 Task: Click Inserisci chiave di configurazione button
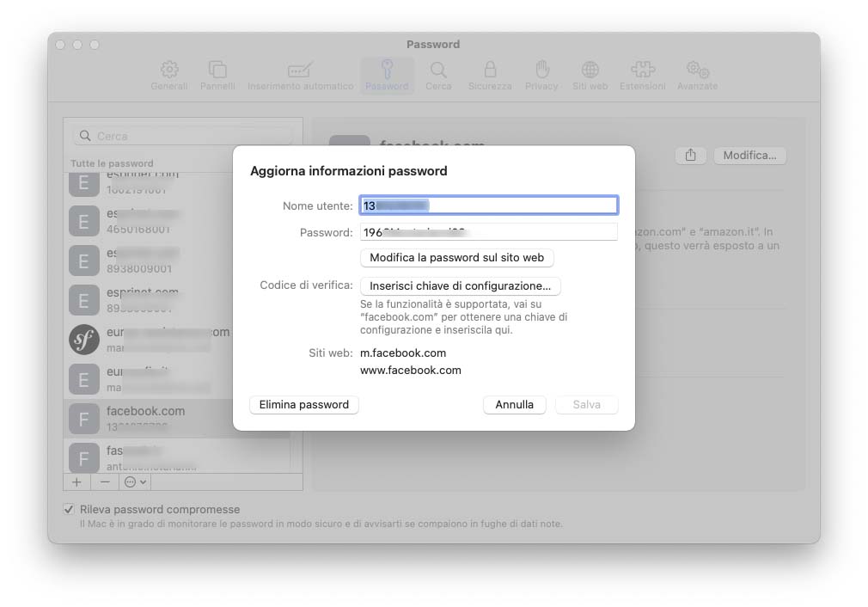pos(460,285)
